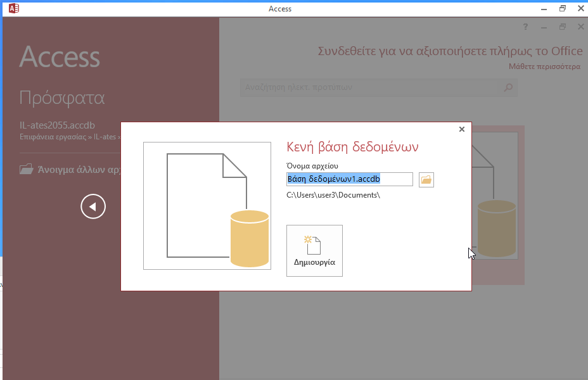The height and width of the screenshot is (380, 588).
Task: Edit the Όνομα αρχείου file name field
Action: 350,179
